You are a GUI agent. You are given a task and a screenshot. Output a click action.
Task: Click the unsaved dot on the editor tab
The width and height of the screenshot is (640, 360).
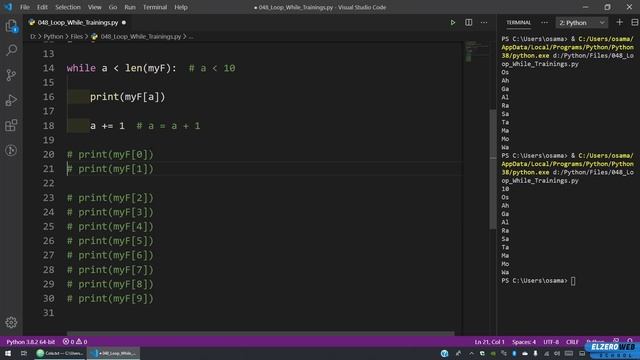124,22
